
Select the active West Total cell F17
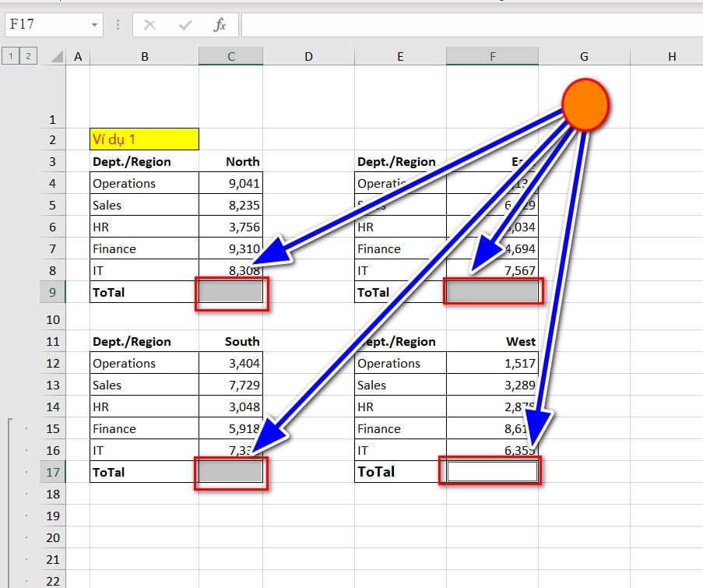(x=492, y=472)
